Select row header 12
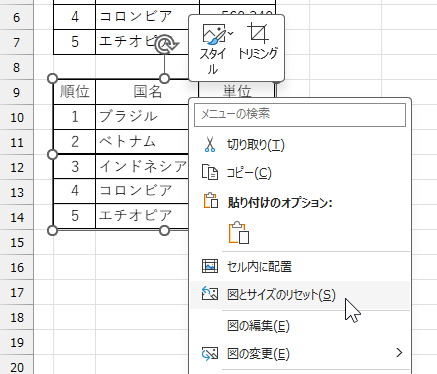This screenshot has width=437, height=374. [x=17, y=167]
